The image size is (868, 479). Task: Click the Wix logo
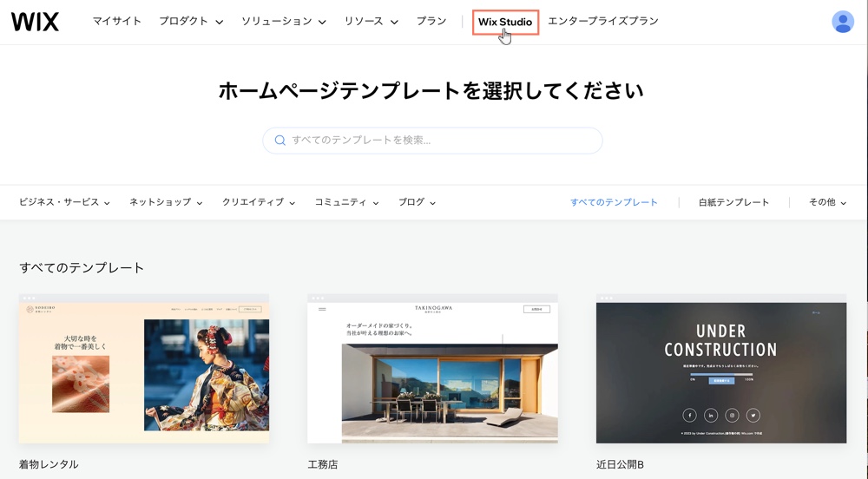point(35,22)
